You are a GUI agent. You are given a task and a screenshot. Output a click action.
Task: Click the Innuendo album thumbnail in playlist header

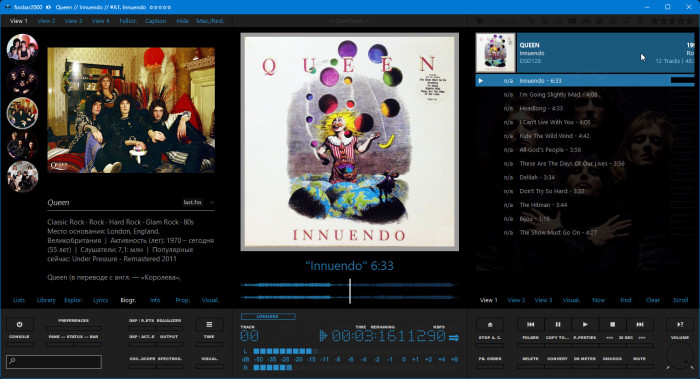(x=496, y=53)
